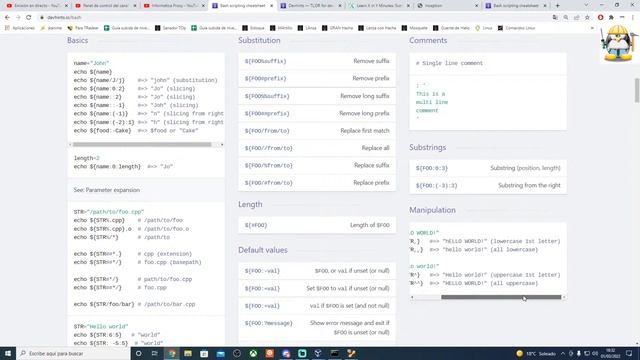Screen dimensions: 640x360
Task: Open the notification center icon
Action: (x=629, y=353)
